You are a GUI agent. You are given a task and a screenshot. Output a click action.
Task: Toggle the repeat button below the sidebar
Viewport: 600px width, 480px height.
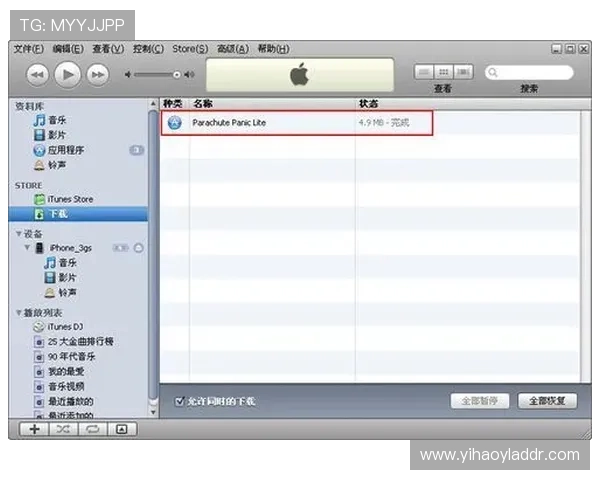tap(92, 428)
